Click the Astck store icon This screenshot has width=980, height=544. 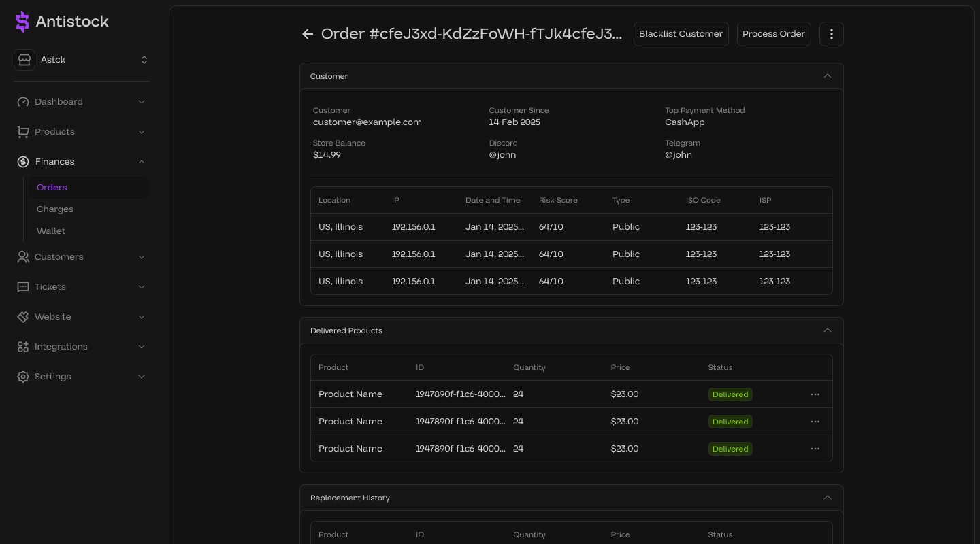coord(24,60)
